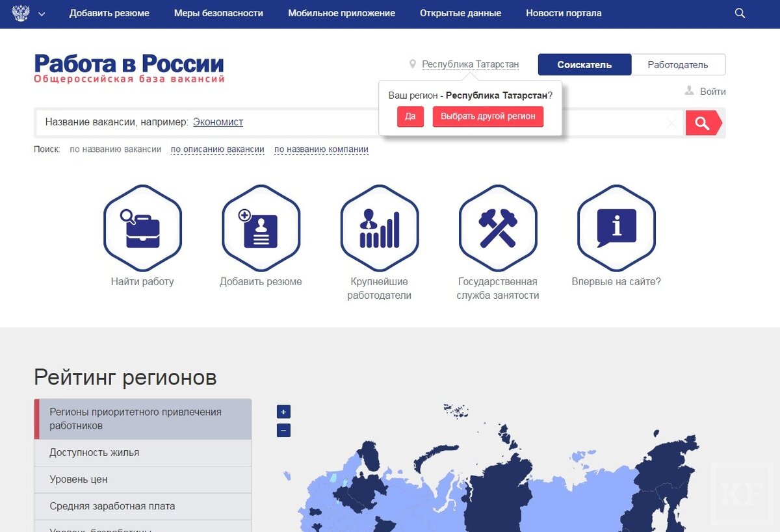This screenshot has width=780, height=532.
Task: Click the user silhouette icon near Войти
Action: [690, 91]
